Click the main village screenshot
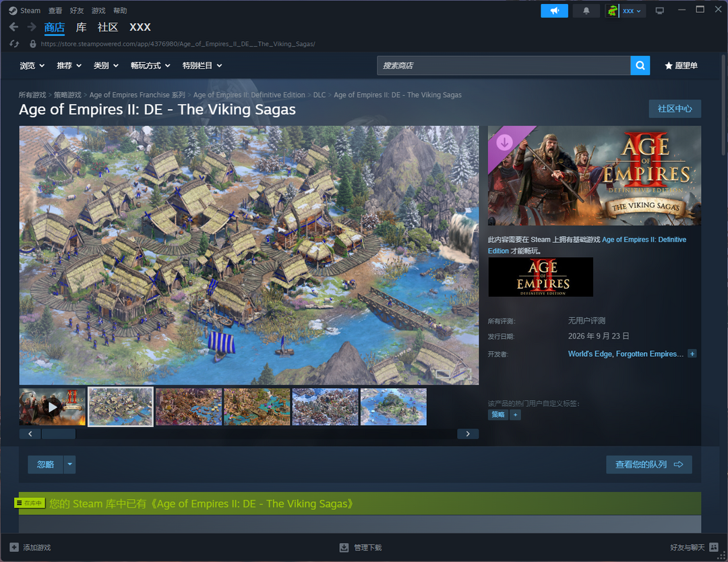The width and height of the screenshot is (728, 562). click(249, 255)
